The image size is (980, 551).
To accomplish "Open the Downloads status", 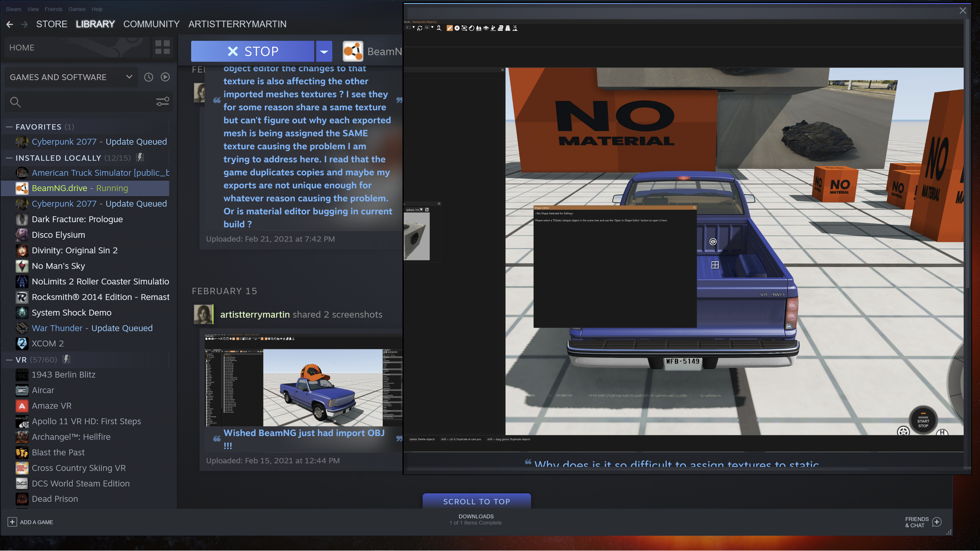I will point(476,519).
